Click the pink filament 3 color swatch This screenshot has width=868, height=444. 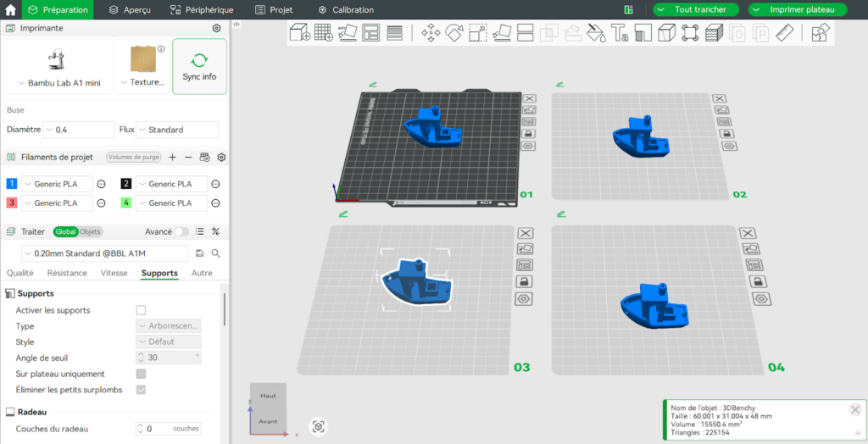coord(12,203)
